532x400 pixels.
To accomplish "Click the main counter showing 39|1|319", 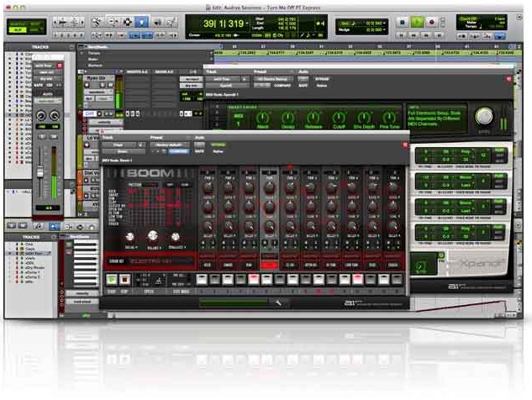I will [x=224, y=24].
